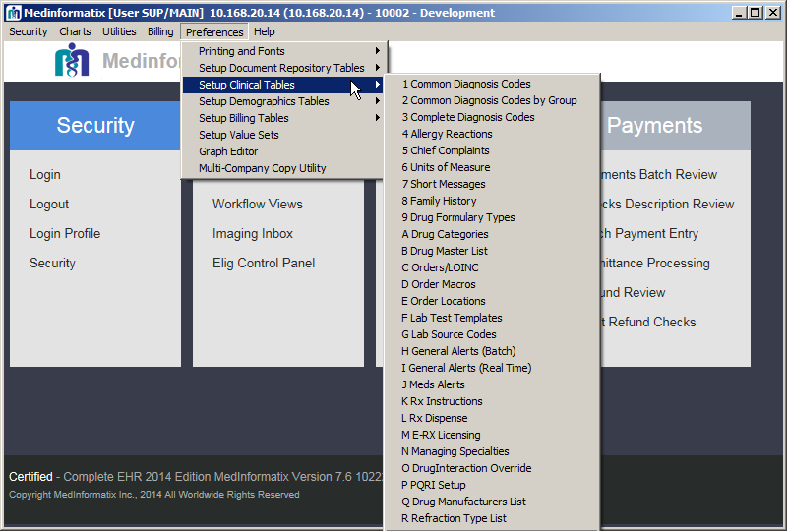Select F Lab Test Templates

pyautogui.click(x=492, y=318)
